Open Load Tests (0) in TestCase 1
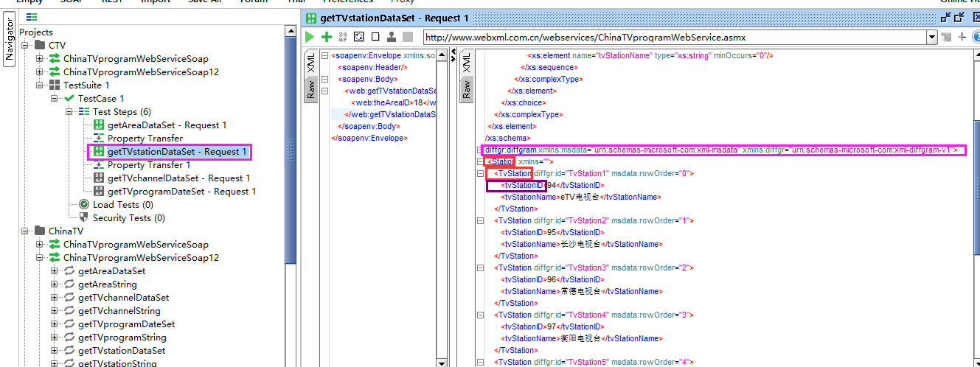Image resolution: width=980 pixels, height=367 pixels. [122, 205]
